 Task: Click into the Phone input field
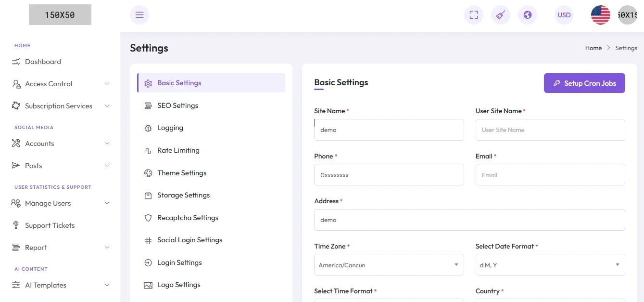389,175
